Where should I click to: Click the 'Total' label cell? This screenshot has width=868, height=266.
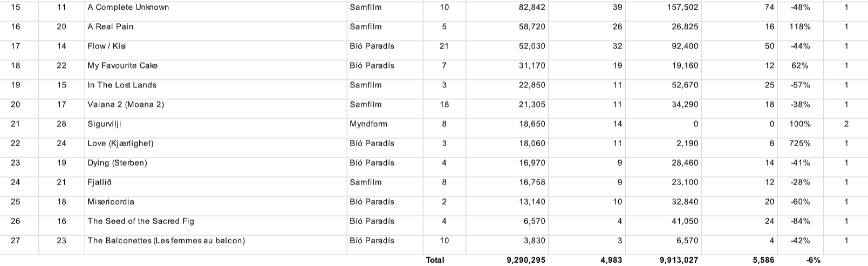point(435,260)
